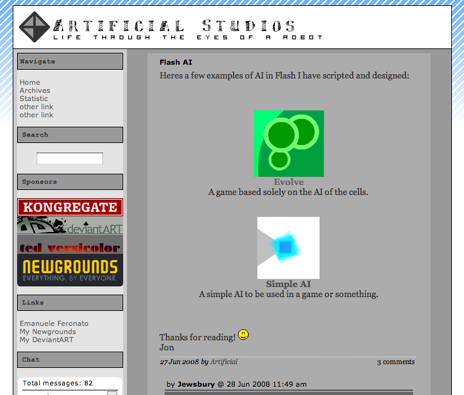Click the first 'other link' entry

(x=36, y=107)
